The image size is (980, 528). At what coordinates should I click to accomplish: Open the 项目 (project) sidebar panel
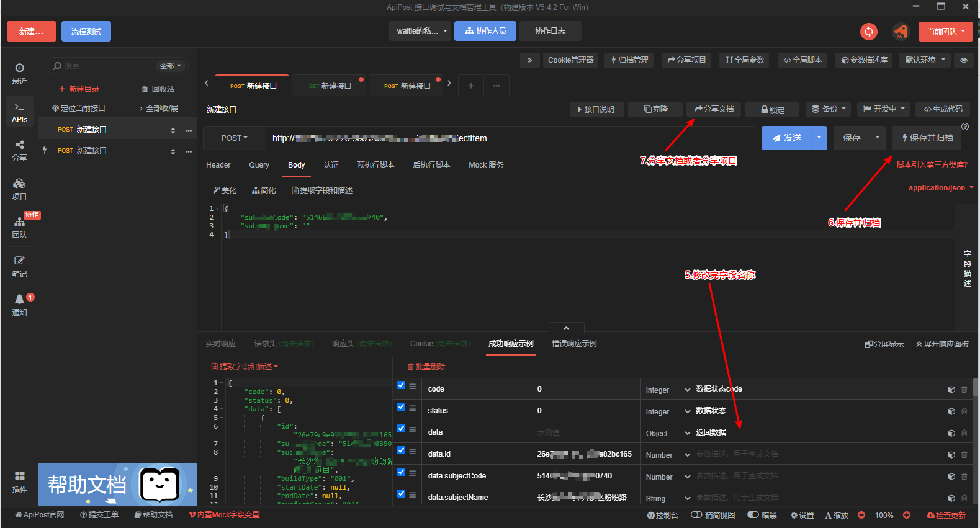click(19, 189)
